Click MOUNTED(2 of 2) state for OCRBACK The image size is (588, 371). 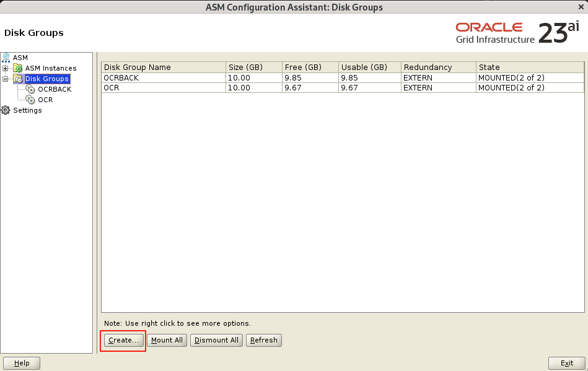tap(530, 77)
